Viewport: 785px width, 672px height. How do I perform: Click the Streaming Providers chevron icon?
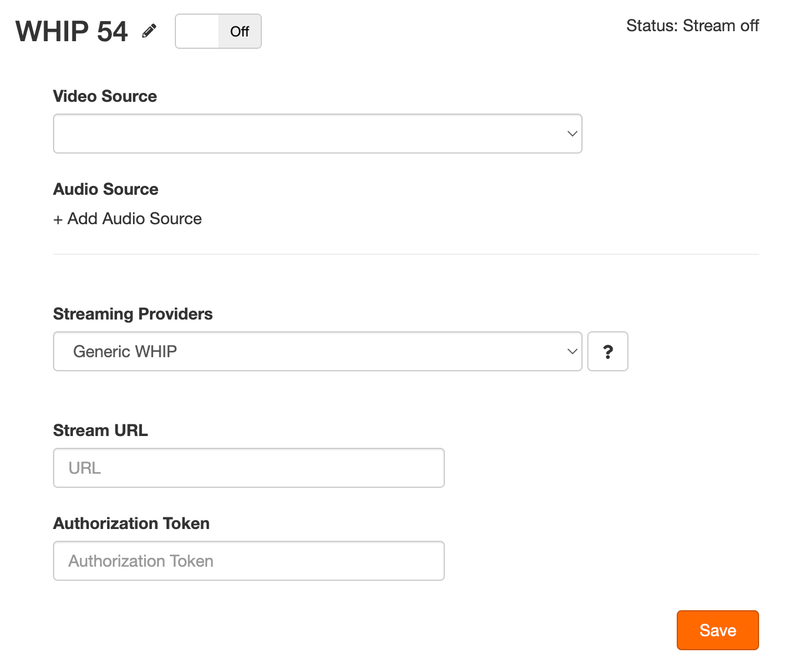[x=571, y=351]
